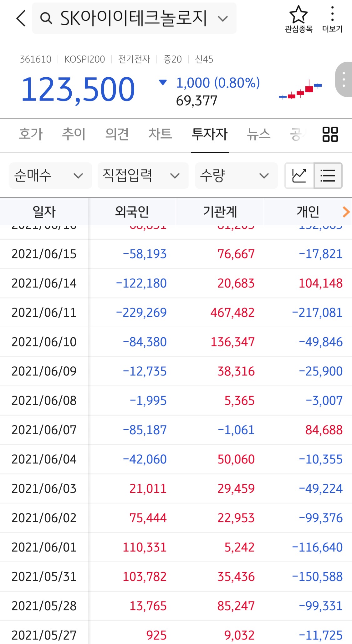
Task: Open the 직접입력 period dropdown
Action: [x=143, y=176]
